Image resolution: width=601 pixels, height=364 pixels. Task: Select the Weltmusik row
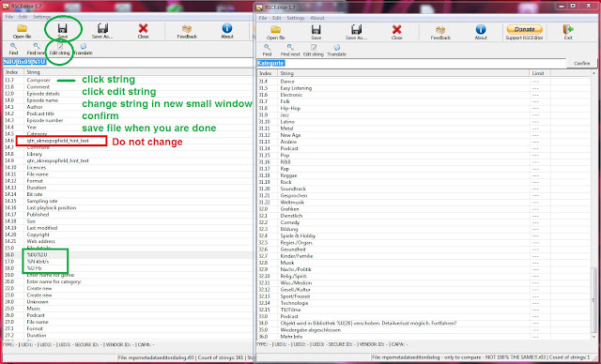(424, 202)
